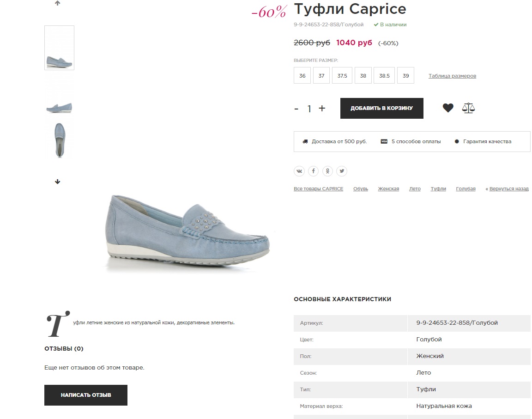Share via Twitter icon
This screenshot has height=419, width=532.
coord(342,171)
